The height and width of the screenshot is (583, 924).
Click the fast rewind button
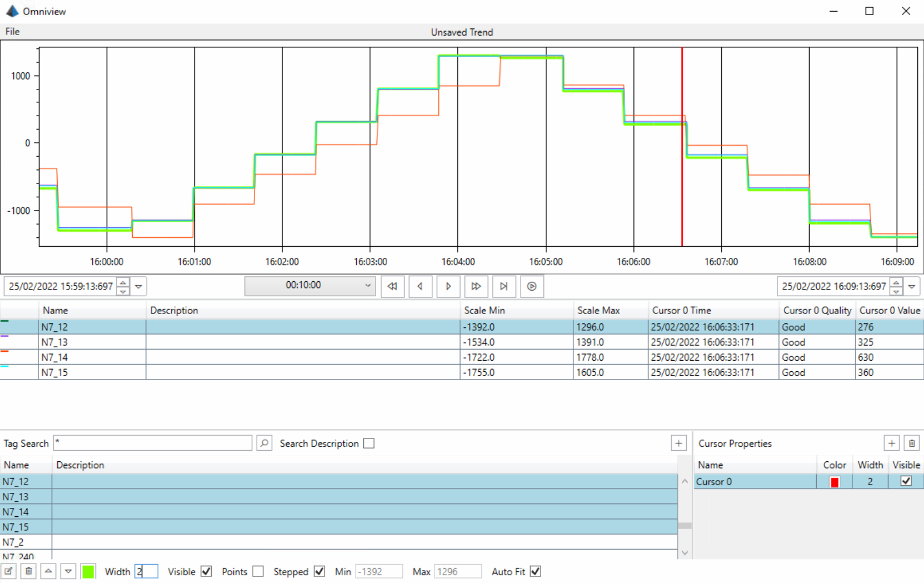tap(392, 286)
